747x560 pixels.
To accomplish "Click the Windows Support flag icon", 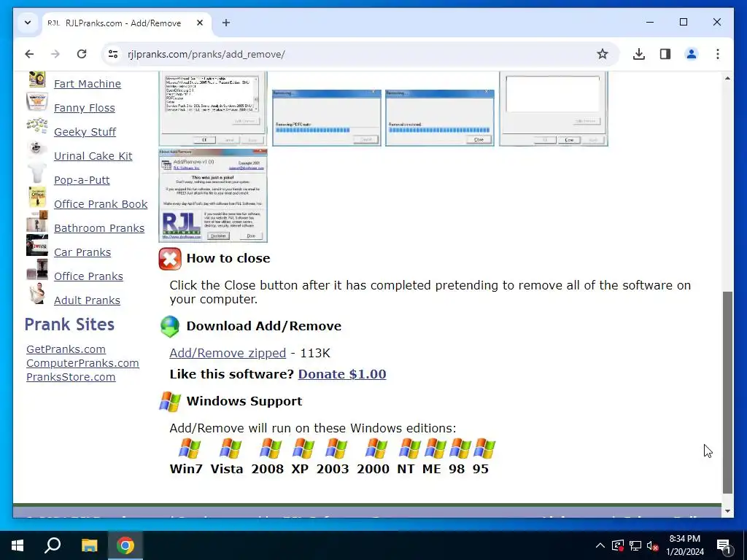I will (169, 402).
